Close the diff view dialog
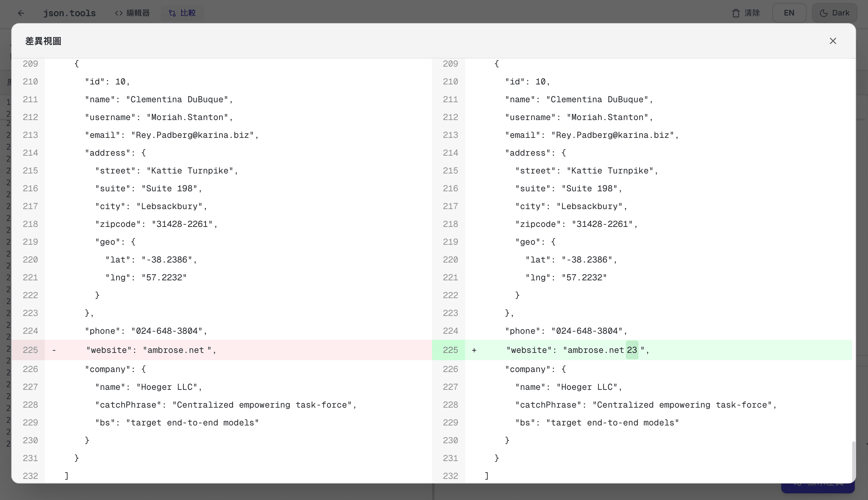The height and width of the screenshot is (500, 868). pos(833,41)
